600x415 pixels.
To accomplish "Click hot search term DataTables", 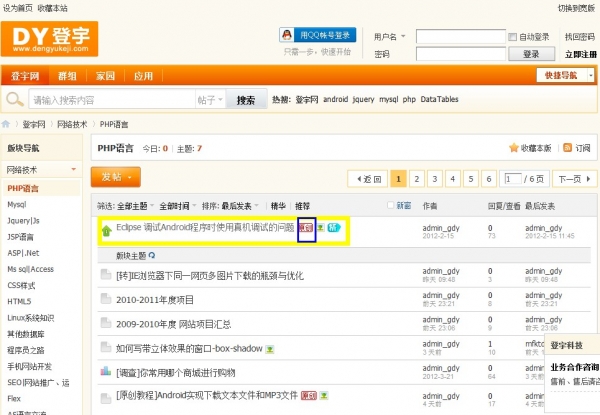I will 439,99.
